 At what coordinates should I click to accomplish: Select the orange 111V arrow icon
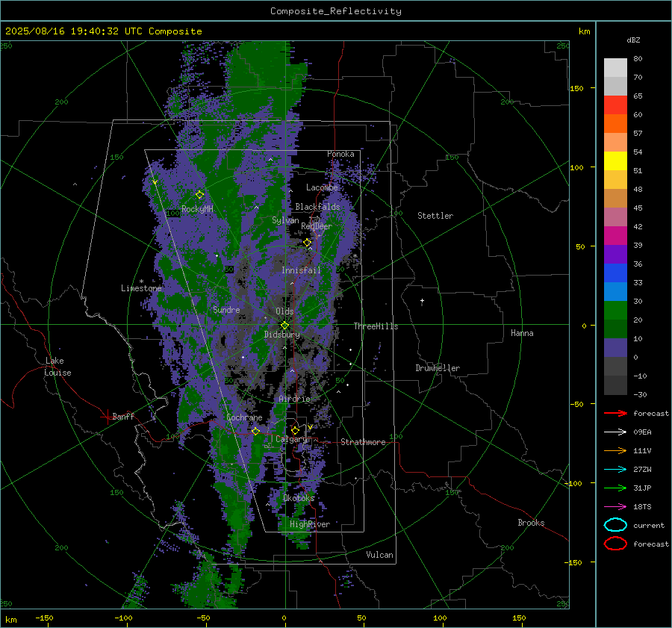[615, 450]
